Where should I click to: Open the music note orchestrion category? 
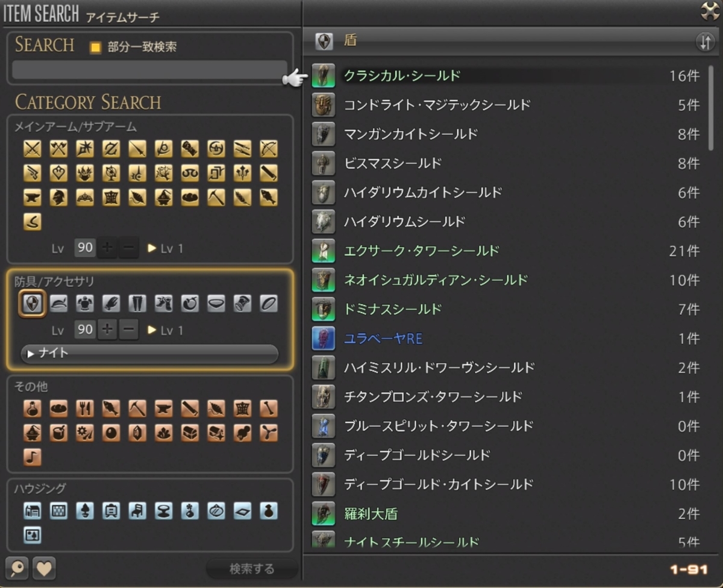(32, 457)
